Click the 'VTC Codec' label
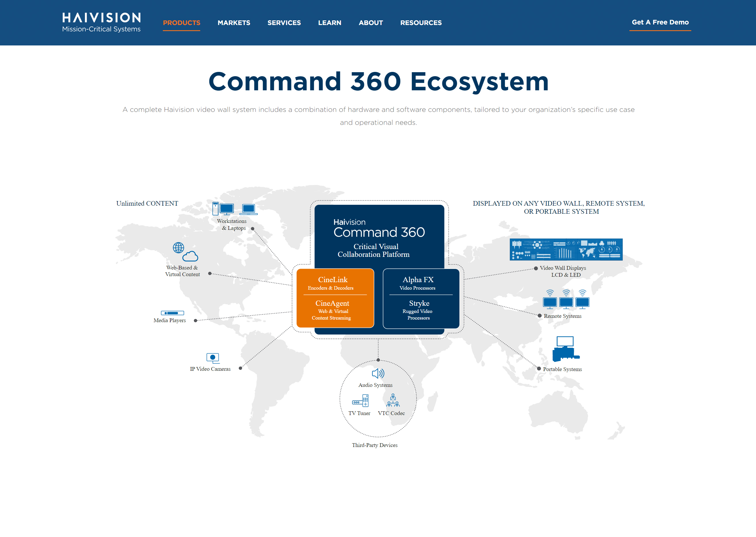The width and height of the screenshot is (756, 537). pyautogui.click(x=391, y=413)
